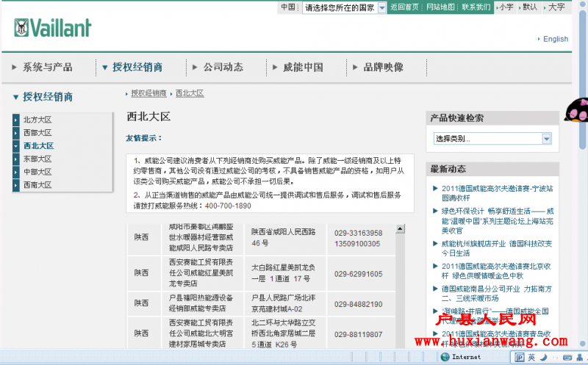The height and width of the screenshot is (365, 588).
Task: Open news 2011德国威能高尔夫邀请赛-宁波站
Action: [497, 193]
